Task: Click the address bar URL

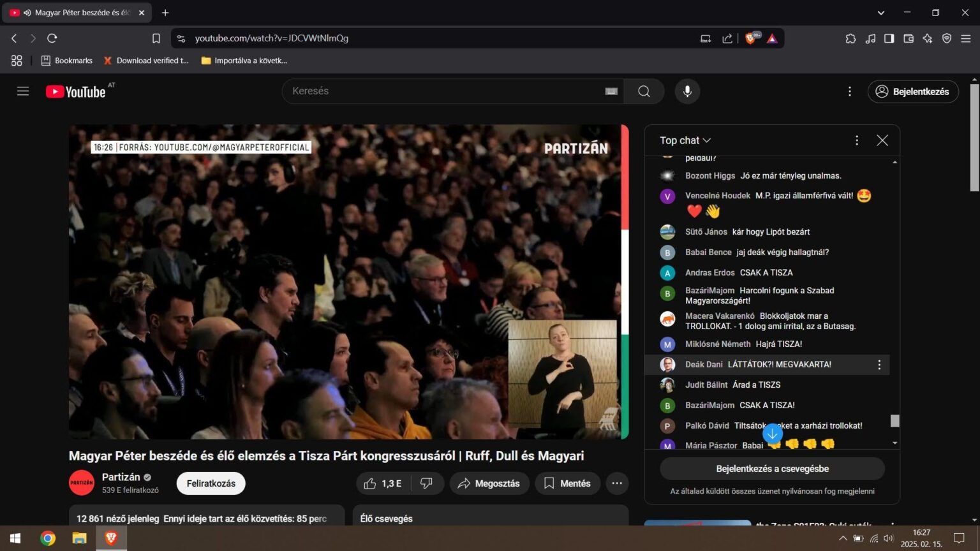Action: 272,38
